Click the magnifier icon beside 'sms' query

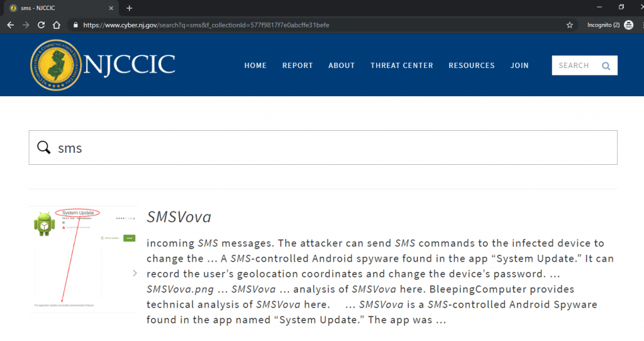44,147
